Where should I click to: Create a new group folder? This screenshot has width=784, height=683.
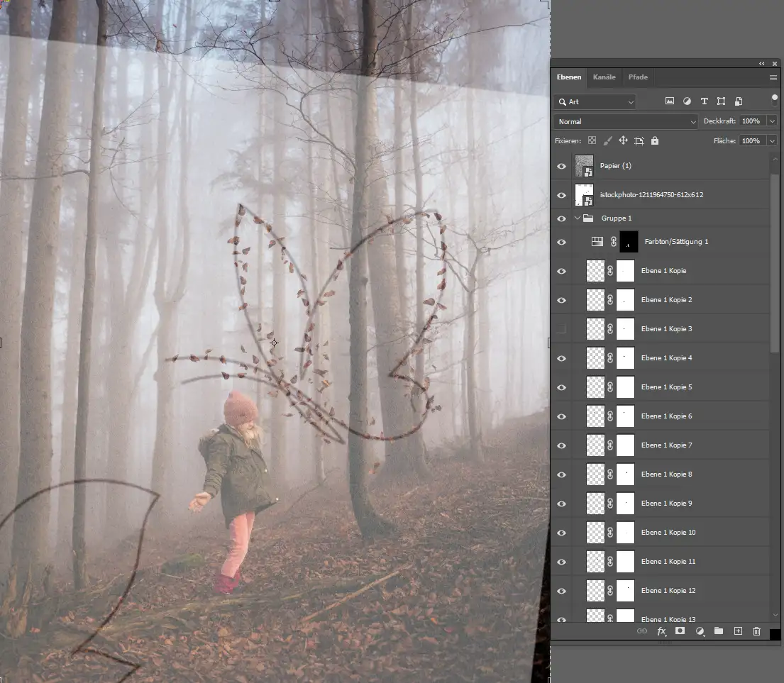719,631
